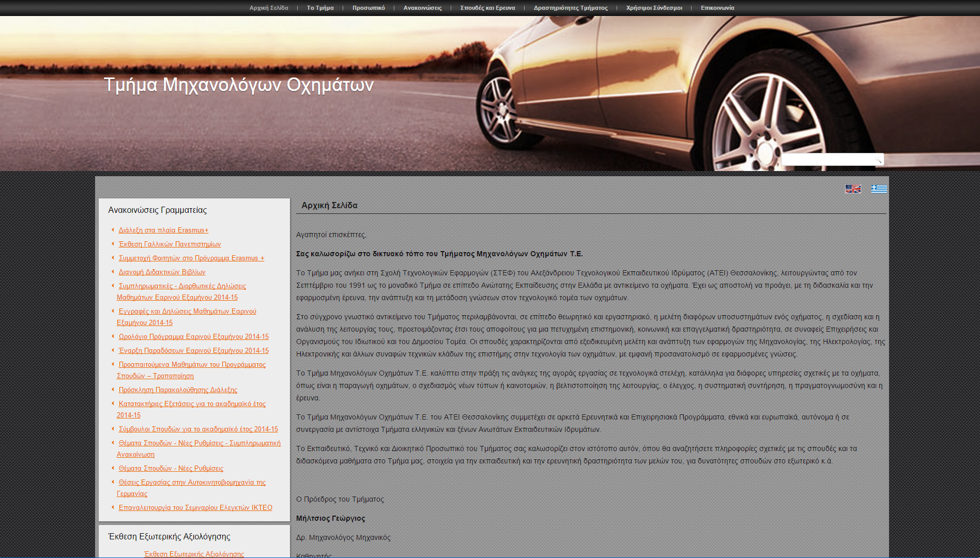The image size is (980, 558).
Task: Go to Χρήσιμοι Σύνδεσμοι in navigation
Action: (654, 8)
